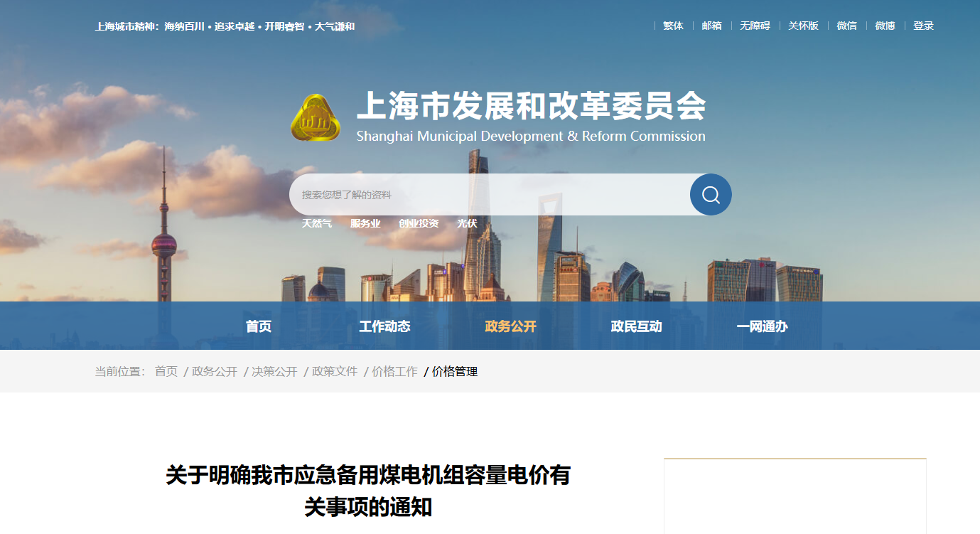Open the 邮箱 mailbox link
This screenshot has height=534, width=980.
point(711,26)
